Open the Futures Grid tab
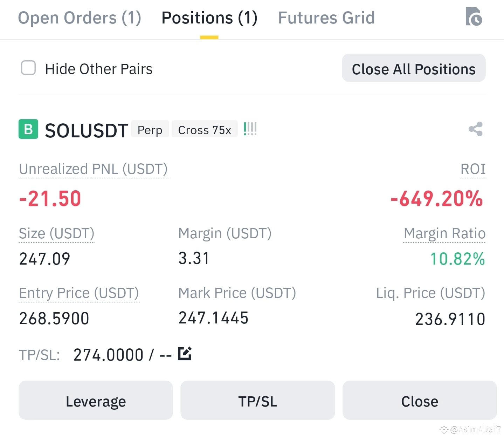The image size is (504, 437). click(326, 18)
